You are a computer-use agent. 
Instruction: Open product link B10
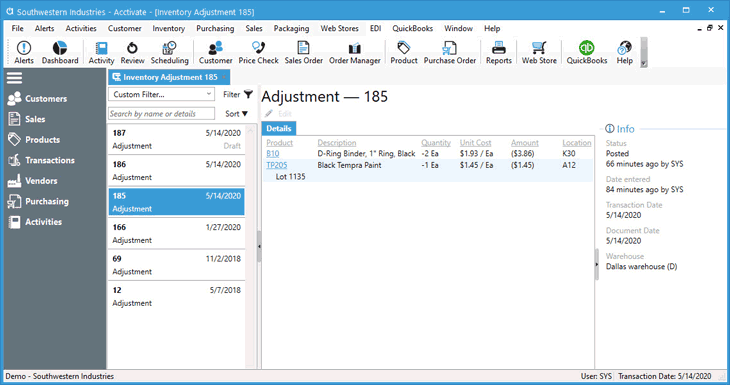[273, 154]
